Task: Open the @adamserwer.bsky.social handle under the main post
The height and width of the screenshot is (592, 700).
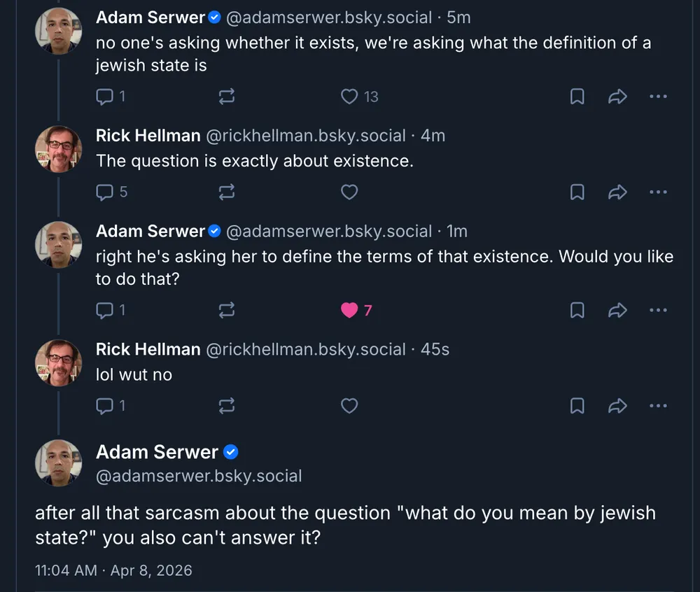Action: tap(199, 477)
